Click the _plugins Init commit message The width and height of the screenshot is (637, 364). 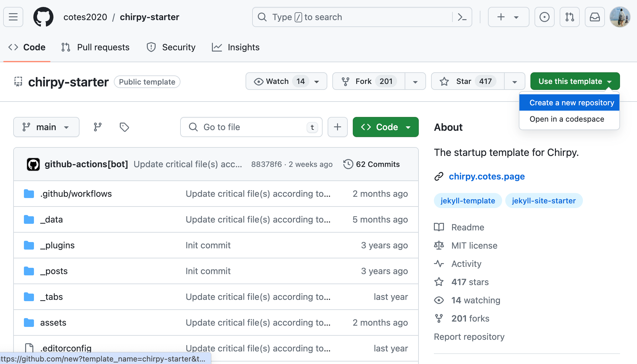coord(208,245)
